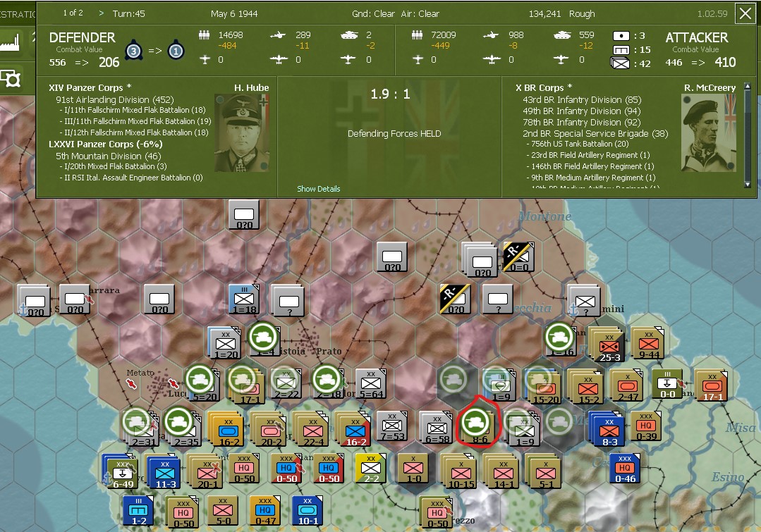The height and width of the screenshot is (532, 761).
Task: Open Show Details link in combat report
Action: coord(318,189)
